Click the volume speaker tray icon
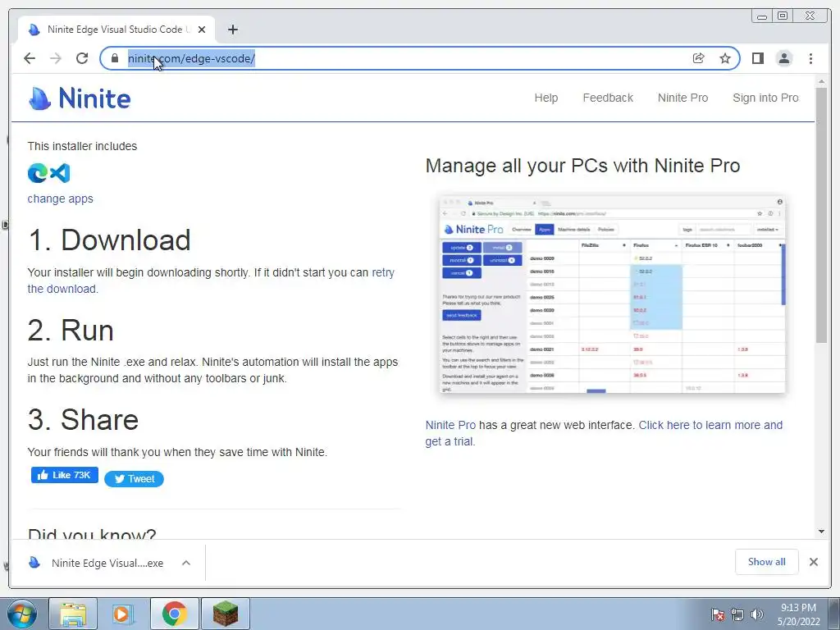 pyautogui.click(x=757, y=614)
